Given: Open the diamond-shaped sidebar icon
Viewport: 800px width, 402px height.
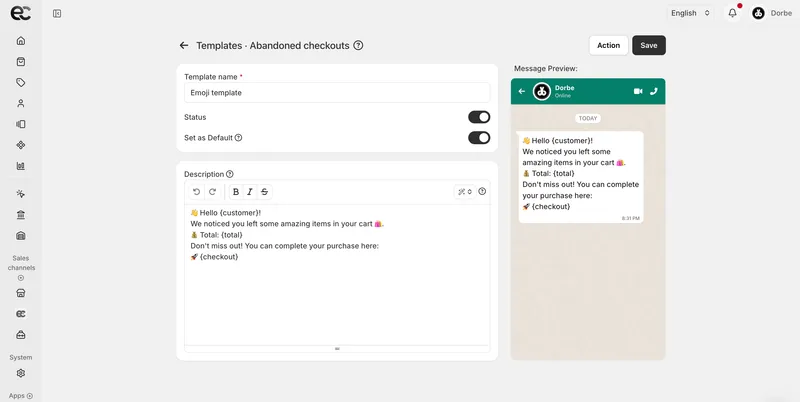Looking at the screenshot, I should pyautogui.click(x=20, y=145).
